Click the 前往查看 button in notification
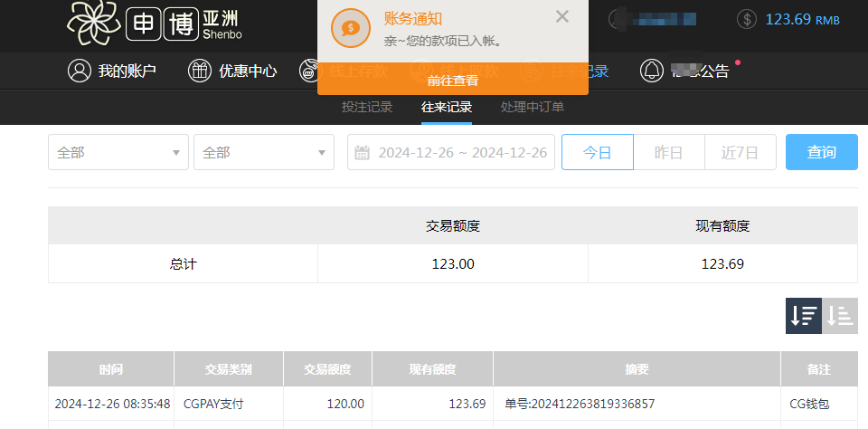This screenshot has height=429, width=868. [452, 81]
